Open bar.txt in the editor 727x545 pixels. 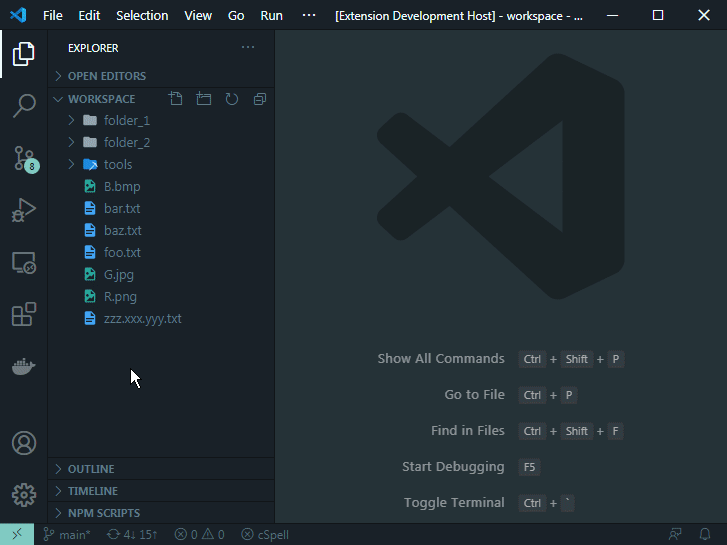(160, 208)
